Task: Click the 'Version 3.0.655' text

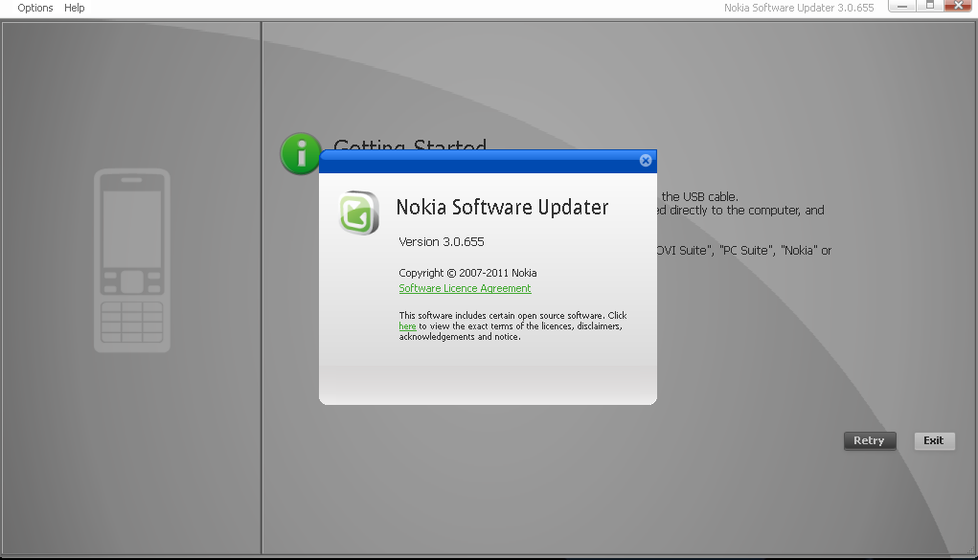Action: [x=442, y=241]
